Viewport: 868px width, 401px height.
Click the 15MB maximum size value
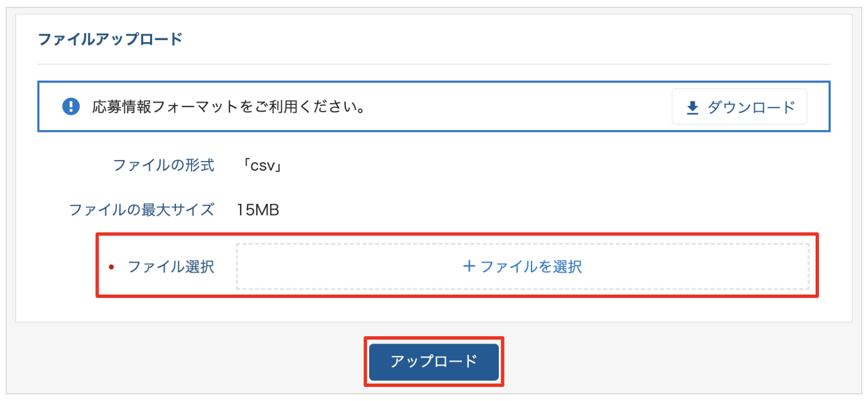pos(258,210)
